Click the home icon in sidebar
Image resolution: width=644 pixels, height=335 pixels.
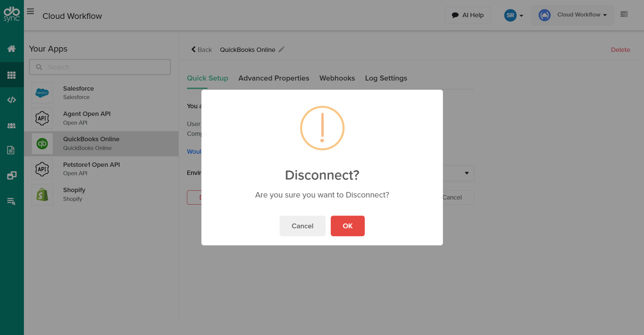[x=11, y=49]
